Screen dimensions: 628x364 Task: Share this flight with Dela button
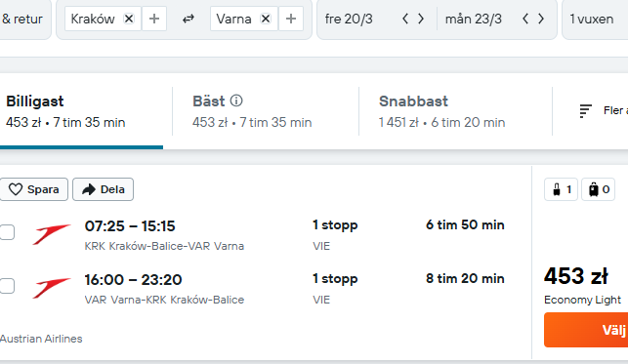(x=103, y=189)
